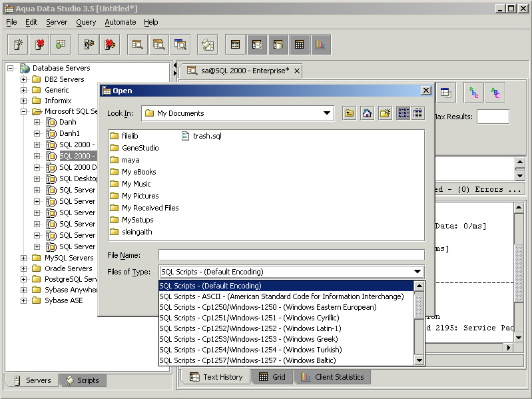Click the third query window icon with blue bar
Image resolution: width=532 pixels, height=399 pixels.
point(180,45)
